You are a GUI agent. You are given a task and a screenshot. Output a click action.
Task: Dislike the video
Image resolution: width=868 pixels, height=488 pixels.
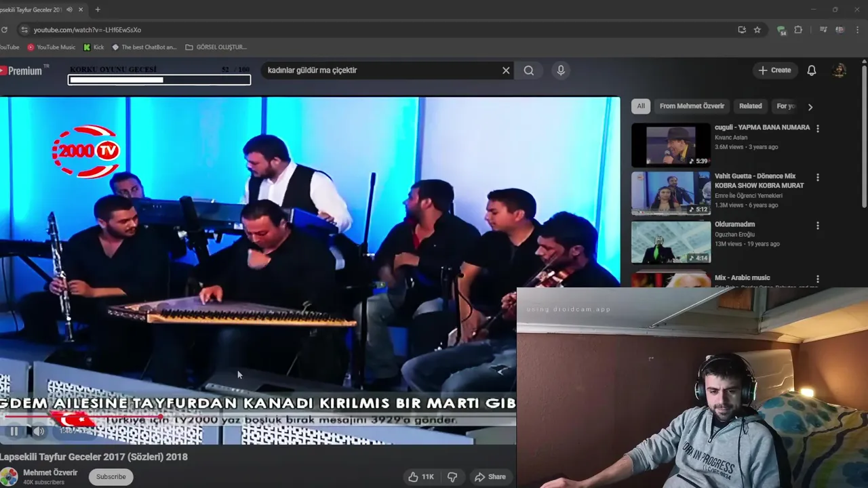452,477
